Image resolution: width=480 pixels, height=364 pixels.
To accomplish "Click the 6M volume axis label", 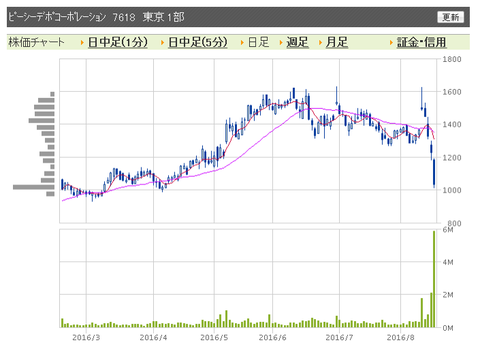I will pos(448,230).
